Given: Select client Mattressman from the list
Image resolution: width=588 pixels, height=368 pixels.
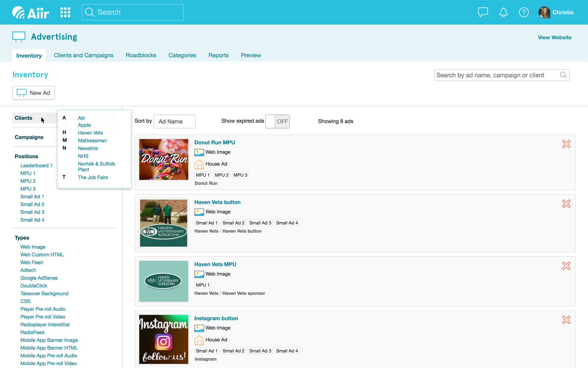Looking at the screenshot, I should pyautogui.click(x=92, y=141).
